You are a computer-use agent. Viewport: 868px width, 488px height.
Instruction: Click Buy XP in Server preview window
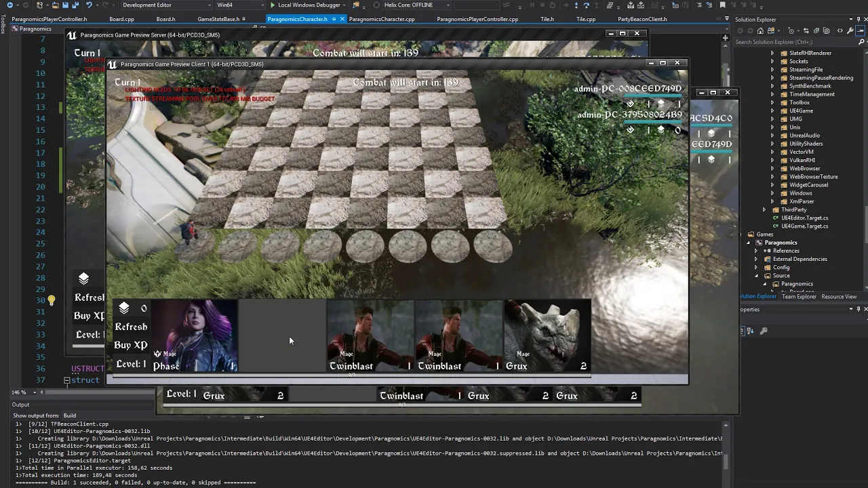[x=90, y=316]
